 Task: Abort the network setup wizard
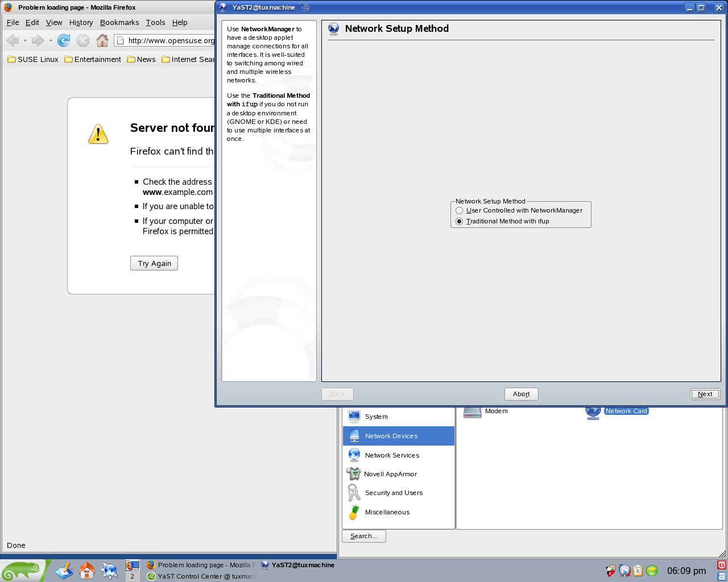click(x=521, y=394)
